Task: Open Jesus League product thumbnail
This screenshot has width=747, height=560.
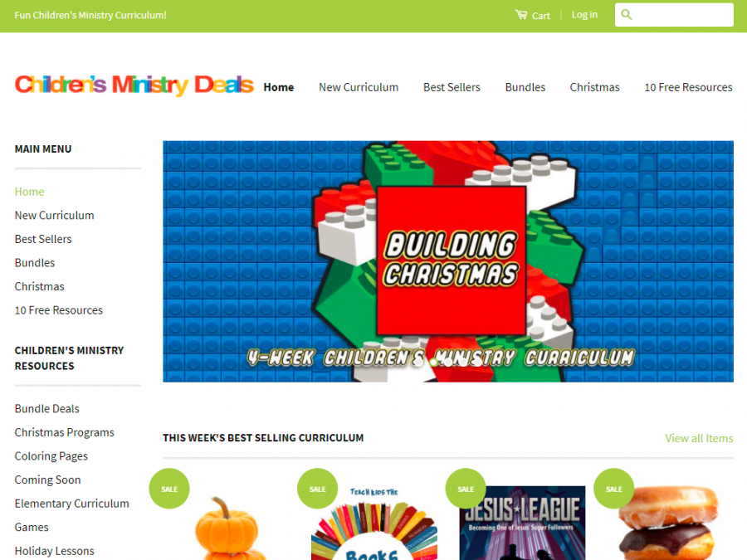Action: pyautogui.click(x=522, y=523)
